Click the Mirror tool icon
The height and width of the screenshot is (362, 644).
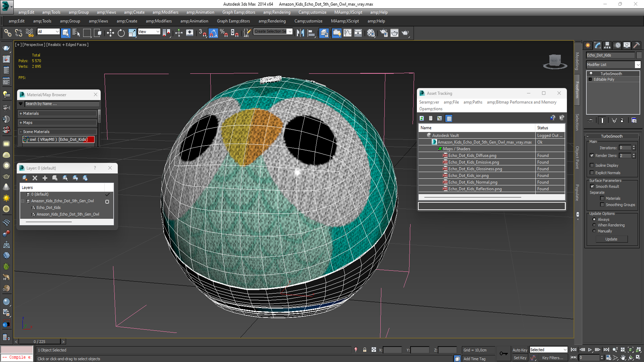[x=300, y=33]
